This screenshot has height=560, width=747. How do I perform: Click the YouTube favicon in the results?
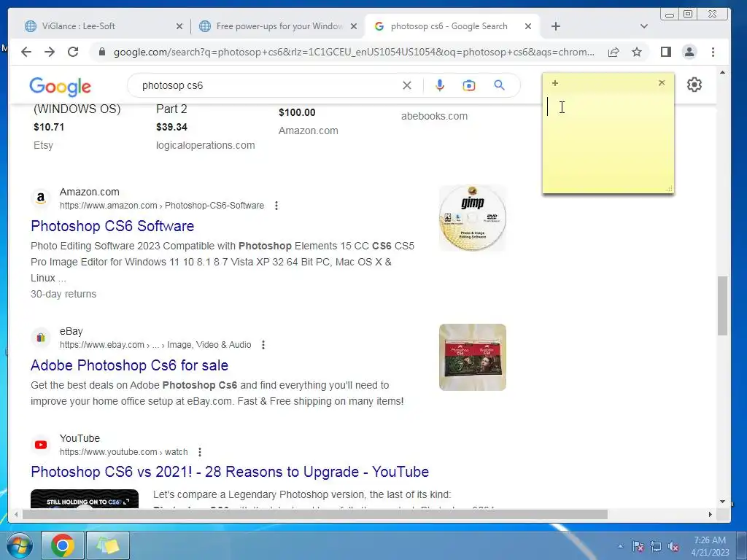pos(41,445)
